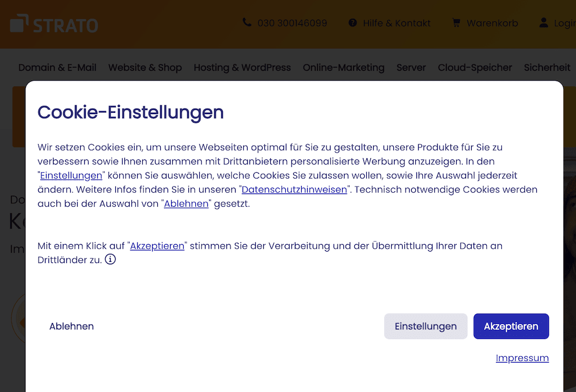Open the Impressum link
Image resolution: width=576 pixels, height=392 pixels.
pos(522,358)
